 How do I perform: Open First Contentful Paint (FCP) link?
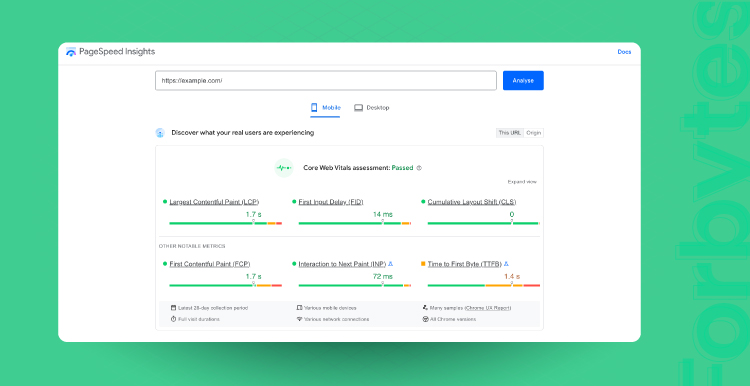[x=210, y=264]
